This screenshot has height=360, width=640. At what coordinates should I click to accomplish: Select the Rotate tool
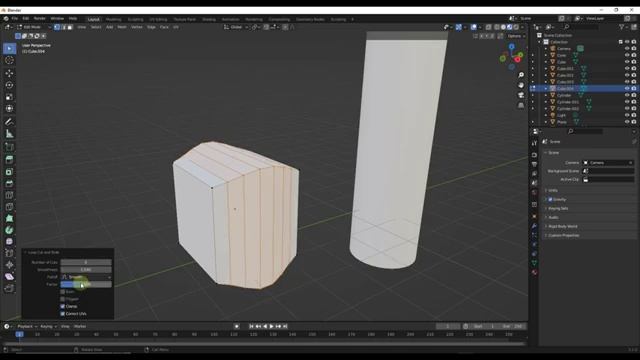tap(9, 85)
